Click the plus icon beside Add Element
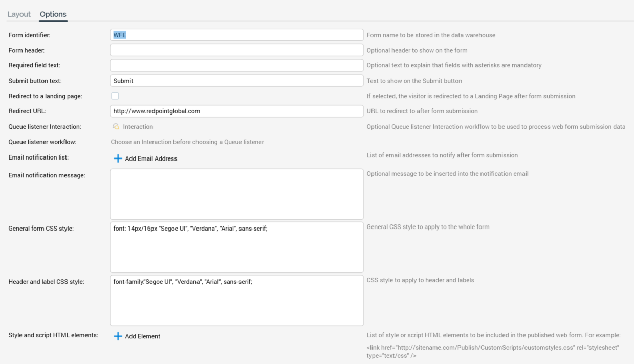The height and width of the screenshot is (364, 634). (x=118, y=336)
